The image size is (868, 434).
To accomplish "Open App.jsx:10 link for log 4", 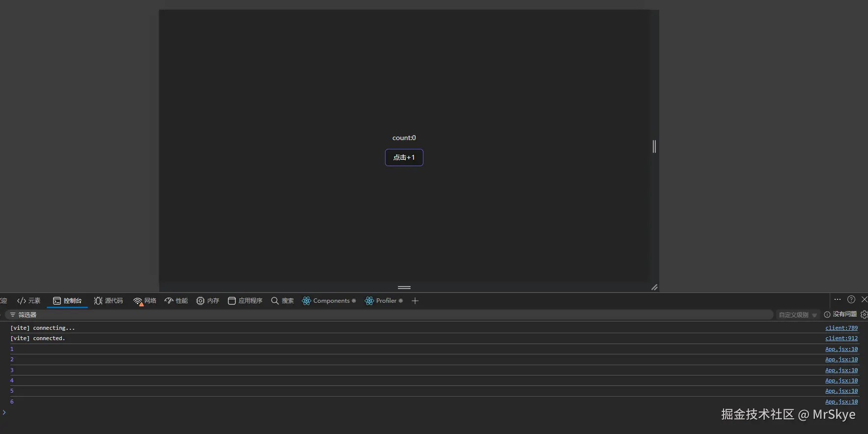I will pyautogui.click(x=841, y=380).
